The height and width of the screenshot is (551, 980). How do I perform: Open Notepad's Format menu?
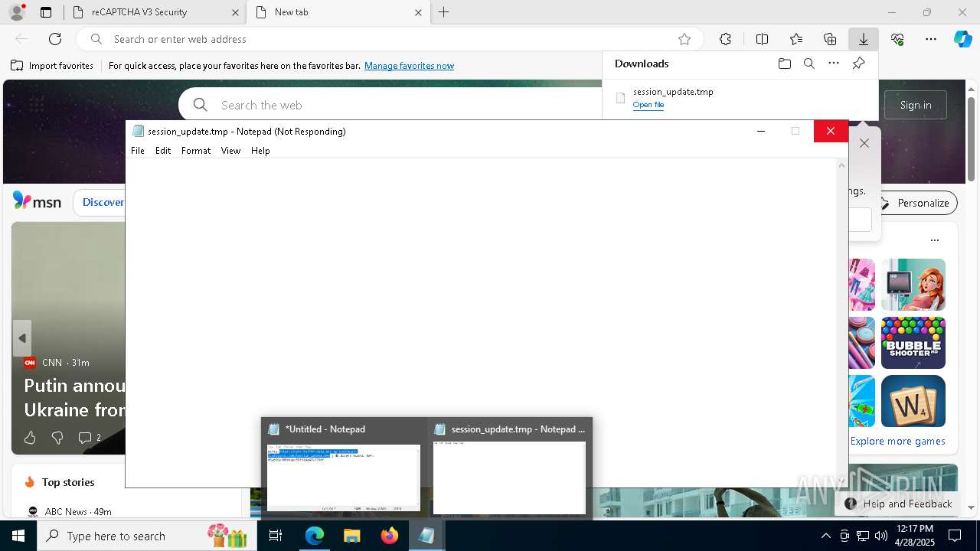click(x=196, y=151)
